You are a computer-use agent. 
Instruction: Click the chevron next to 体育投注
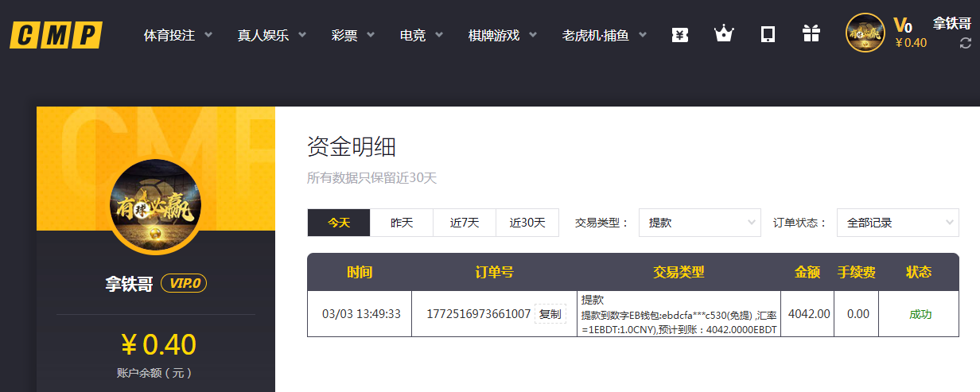(208, 35)
